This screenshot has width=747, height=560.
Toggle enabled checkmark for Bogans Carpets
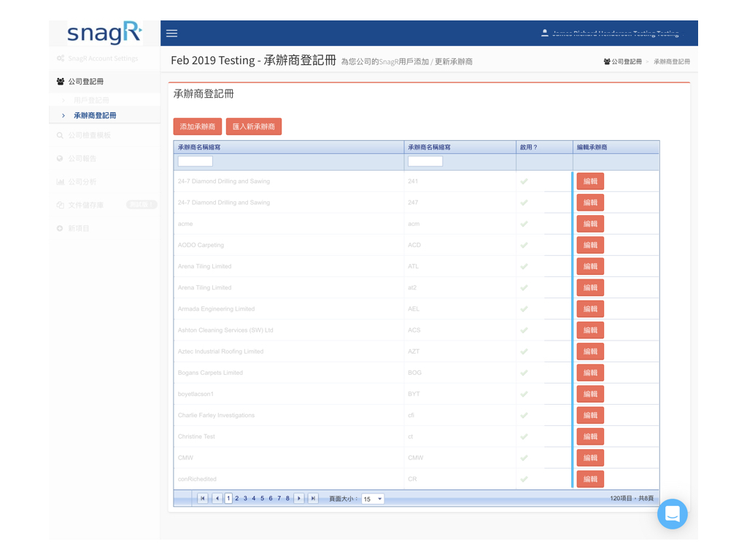coord(524,373)
